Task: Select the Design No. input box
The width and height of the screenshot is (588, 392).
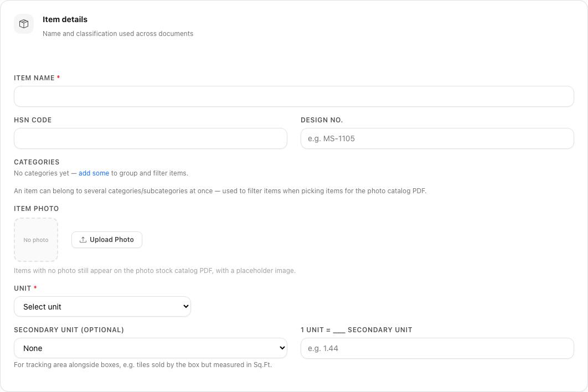Action: point(437,138)
